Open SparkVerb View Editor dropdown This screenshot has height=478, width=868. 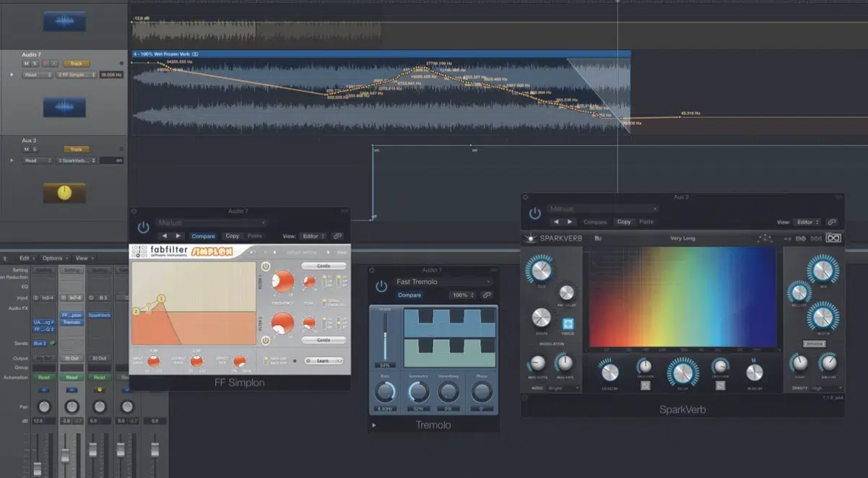(x=807, y=222)
